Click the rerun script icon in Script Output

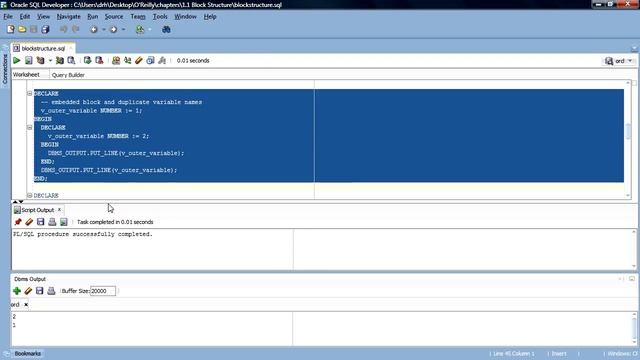point(64,222)
